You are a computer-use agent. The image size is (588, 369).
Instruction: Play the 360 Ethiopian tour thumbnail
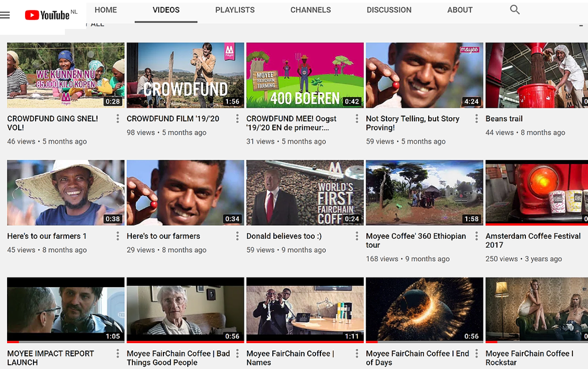click(424, 193)
